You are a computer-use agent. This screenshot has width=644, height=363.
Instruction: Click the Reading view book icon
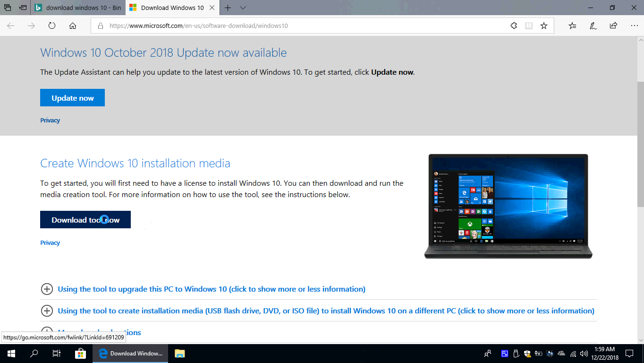click(529, 26)
